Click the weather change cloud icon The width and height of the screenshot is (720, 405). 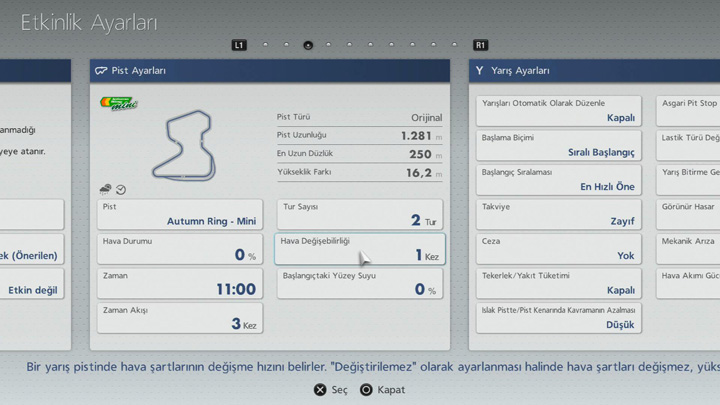(106, 189)
